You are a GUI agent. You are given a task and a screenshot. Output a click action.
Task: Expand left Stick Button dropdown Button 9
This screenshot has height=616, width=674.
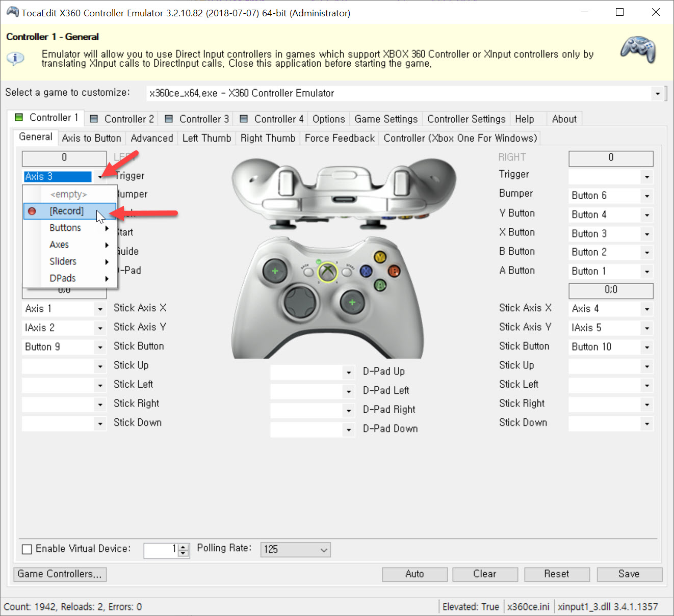(x=100, y=347)
